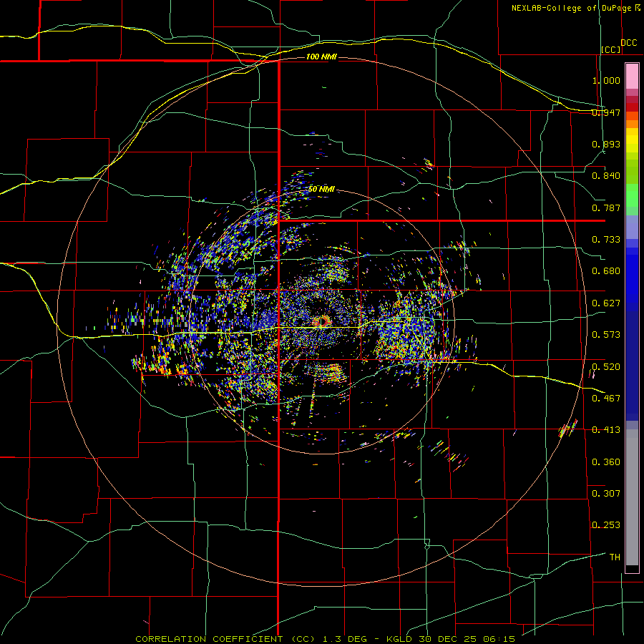Image resolution: width=644 pixels, height=644 pixels.
Task: Select the 0.627 scale value
Action: 606,303
